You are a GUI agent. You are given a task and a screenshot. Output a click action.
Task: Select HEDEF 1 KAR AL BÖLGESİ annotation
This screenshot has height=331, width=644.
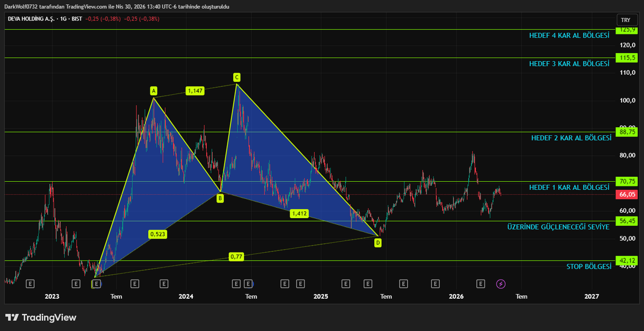click(x=569, y=188)
